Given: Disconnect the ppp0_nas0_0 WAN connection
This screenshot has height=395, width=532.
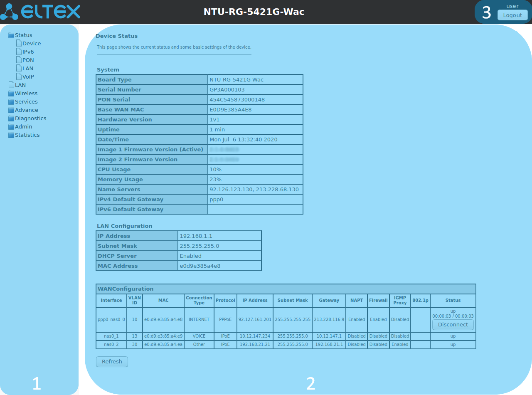Looking at the screenshot, I should 453,325.
